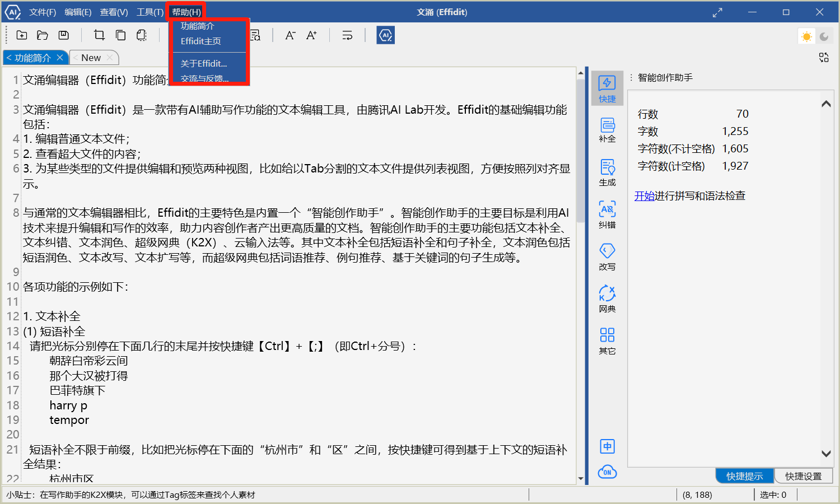Click the dots handle beside 智能创作助手
The image size is (840, 504).
[631, 77]
